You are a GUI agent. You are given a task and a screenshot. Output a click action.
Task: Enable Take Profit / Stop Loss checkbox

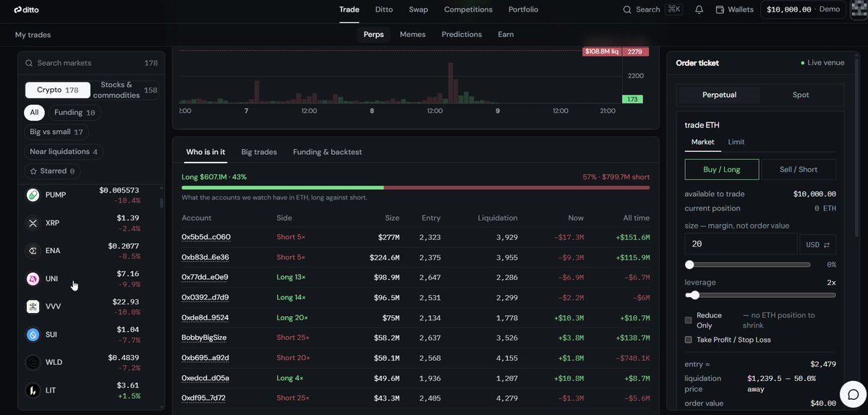(x=689, y=340)
